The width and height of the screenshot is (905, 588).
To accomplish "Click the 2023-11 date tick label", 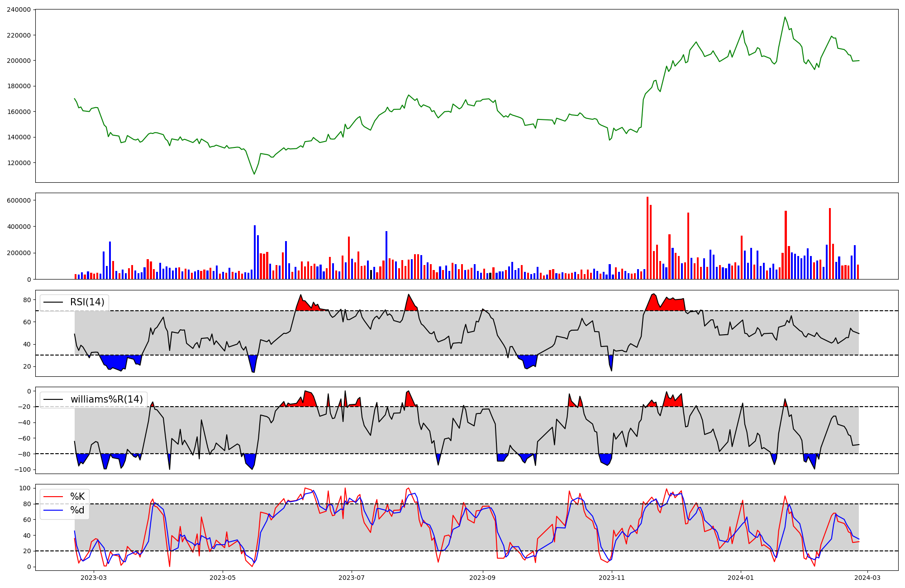I will point(612,578).
